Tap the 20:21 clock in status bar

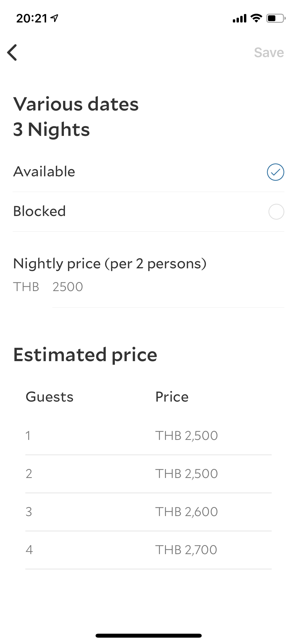(x=32, y=19)
